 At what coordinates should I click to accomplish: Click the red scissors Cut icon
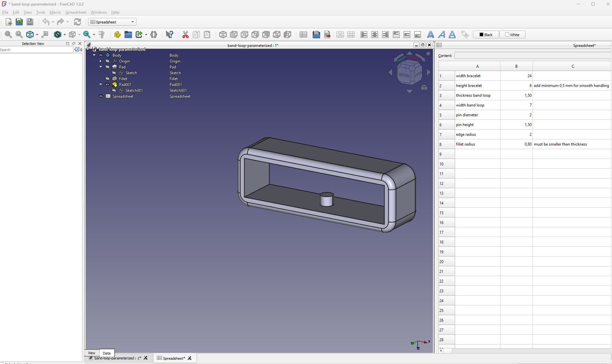tap(186, 35)
